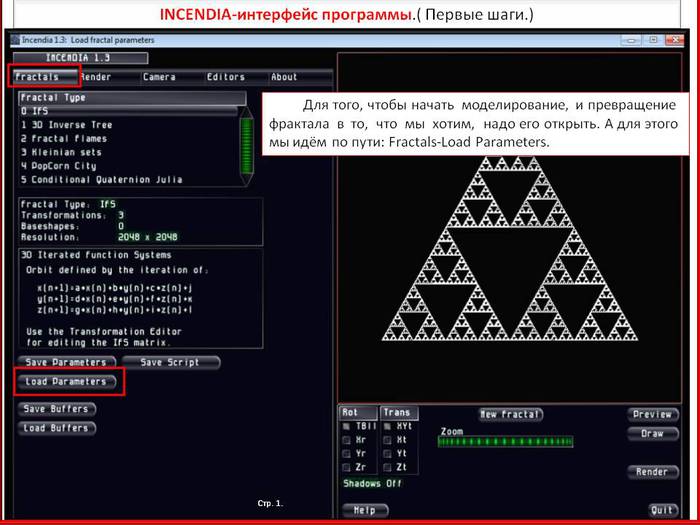
Task: Click the INCENDIA 1.3 title label
Action: pos(80,58)
